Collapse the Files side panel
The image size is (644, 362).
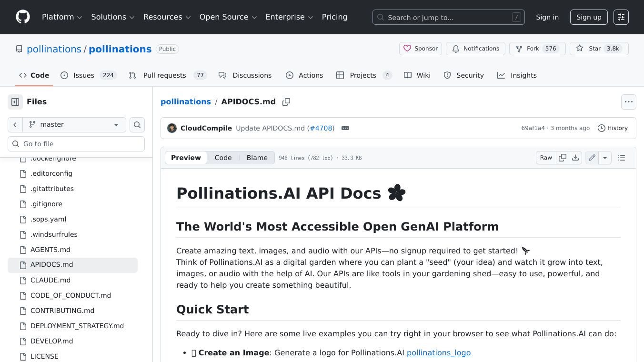click(15, 102)
